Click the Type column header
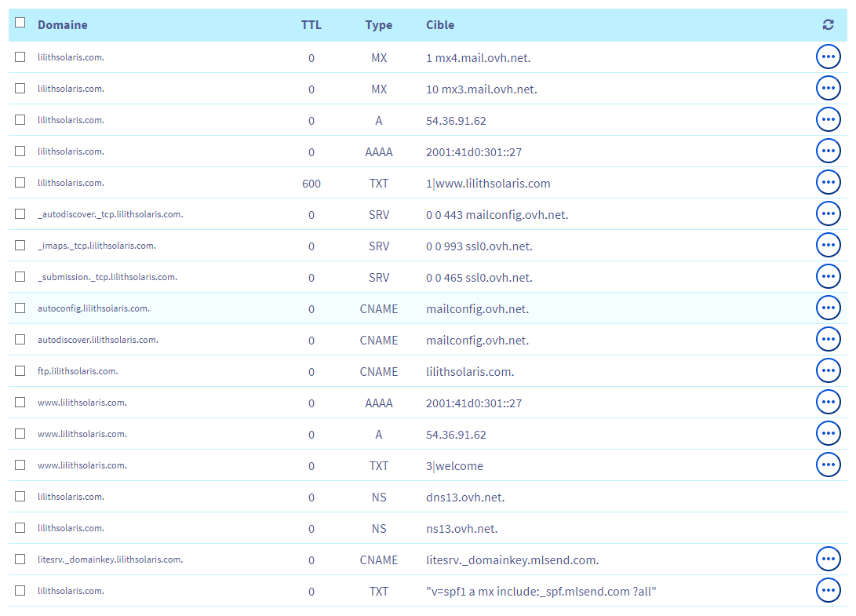 378,25
